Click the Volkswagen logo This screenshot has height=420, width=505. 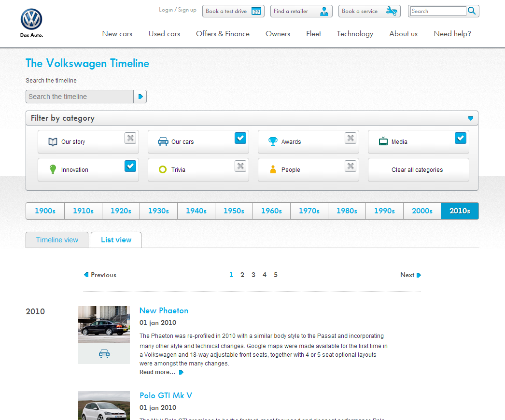click(31, 19)
